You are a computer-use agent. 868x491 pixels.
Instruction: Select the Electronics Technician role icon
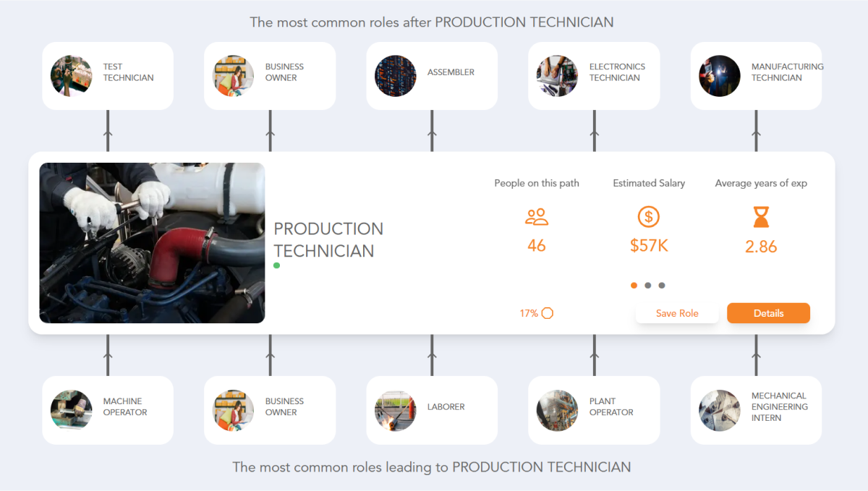pyautogui.click(x=557, y=75)
